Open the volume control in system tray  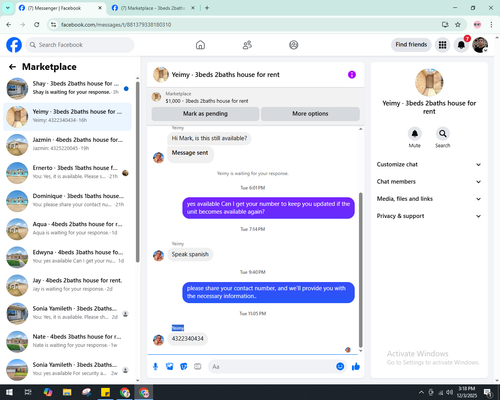click(x=450, y=392)
